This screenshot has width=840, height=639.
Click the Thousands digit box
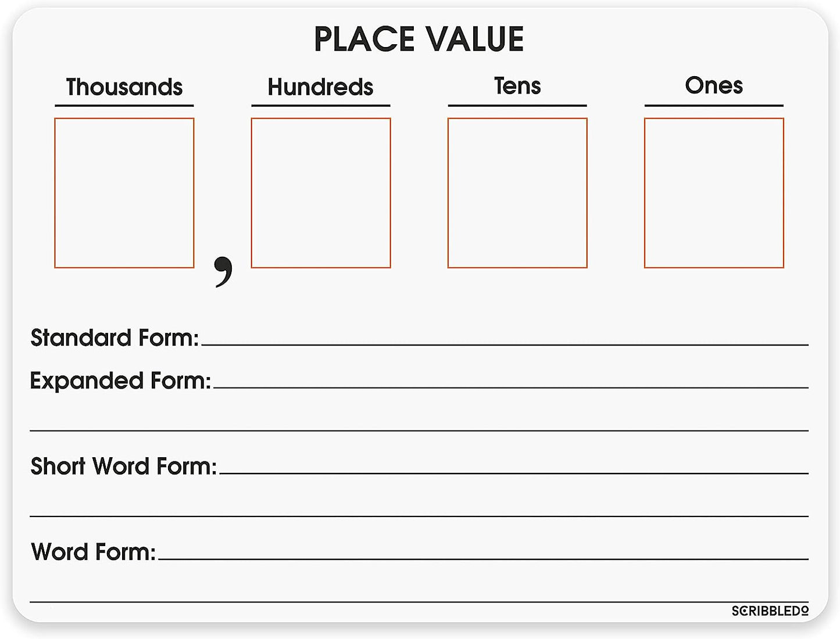coord(124,193)
